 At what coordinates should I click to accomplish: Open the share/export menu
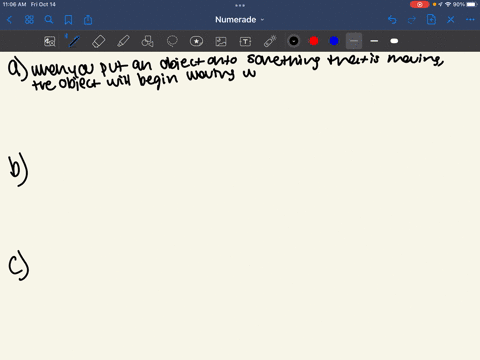[x=88, y=20]
